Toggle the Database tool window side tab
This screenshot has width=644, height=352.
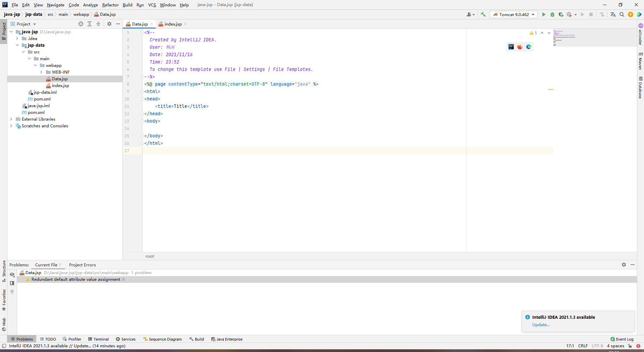pos(640,87)
